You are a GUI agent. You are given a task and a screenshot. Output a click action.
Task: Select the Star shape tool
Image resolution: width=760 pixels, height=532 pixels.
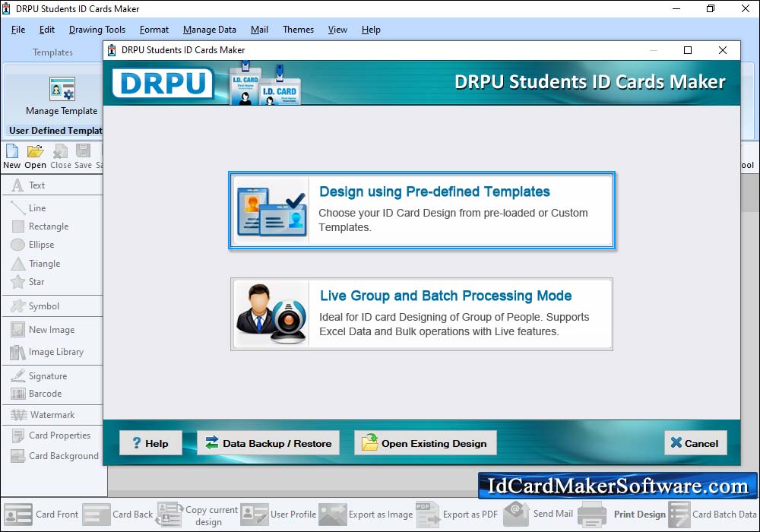(x=27, y=282)
